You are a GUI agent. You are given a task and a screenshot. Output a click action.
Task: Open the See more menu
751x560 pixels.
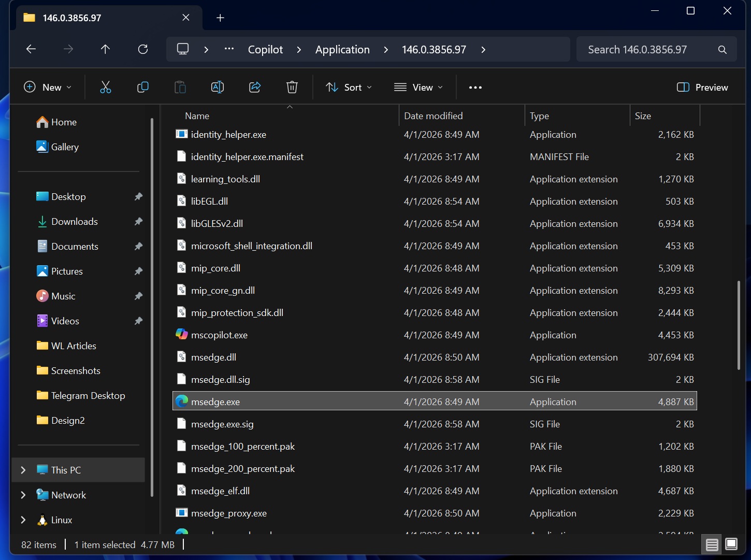tap(475, 87)
